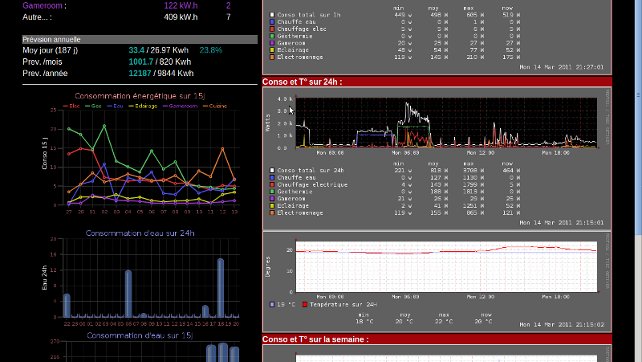Screen dimensions: 642x362
Task: Select the 'Conso et T° sur 24h :' header
Action: (437, 81)
